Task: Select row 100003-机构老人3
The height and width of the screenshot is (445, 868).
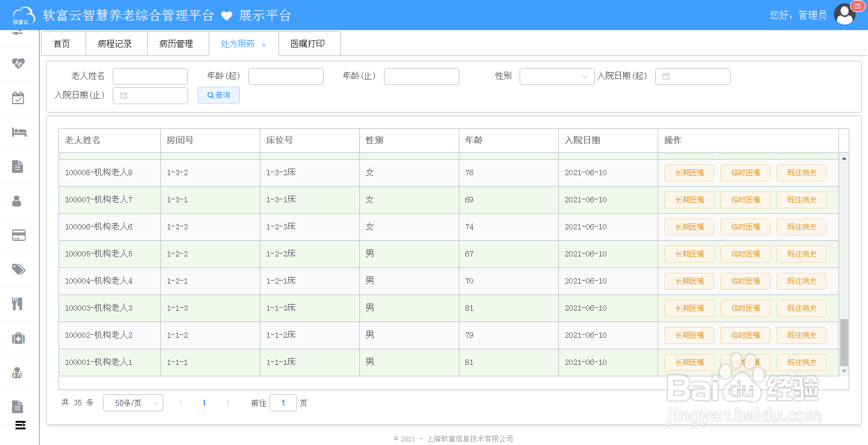Action: coord(448,308)
